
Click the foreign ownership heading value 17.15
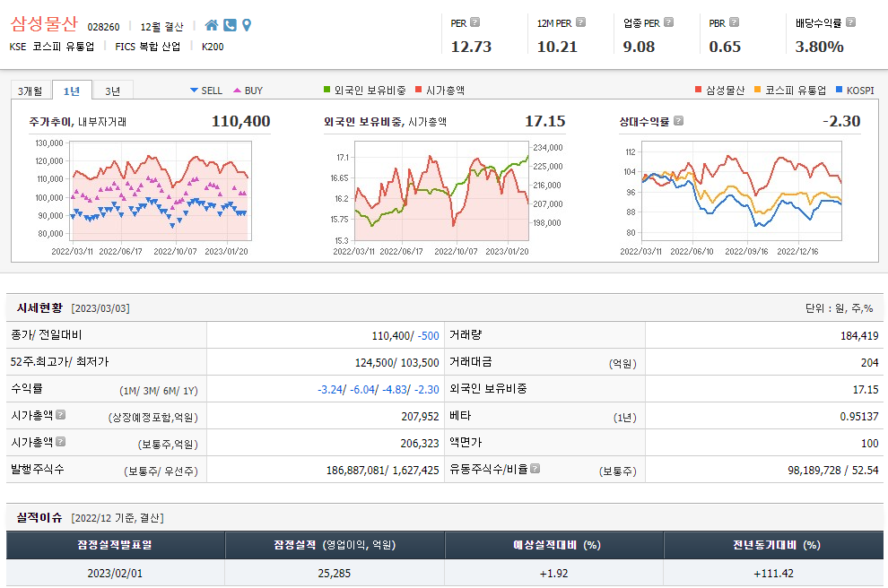point(544,121)
